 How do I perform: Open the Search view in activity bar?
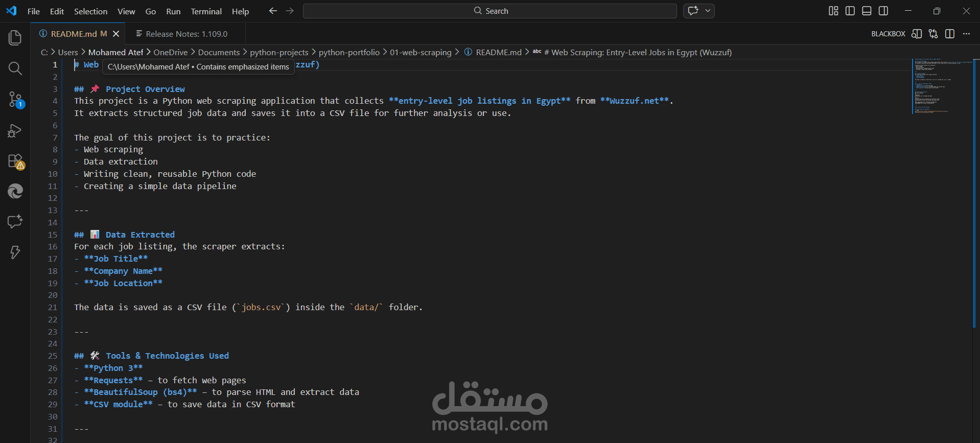click(15, 68)
